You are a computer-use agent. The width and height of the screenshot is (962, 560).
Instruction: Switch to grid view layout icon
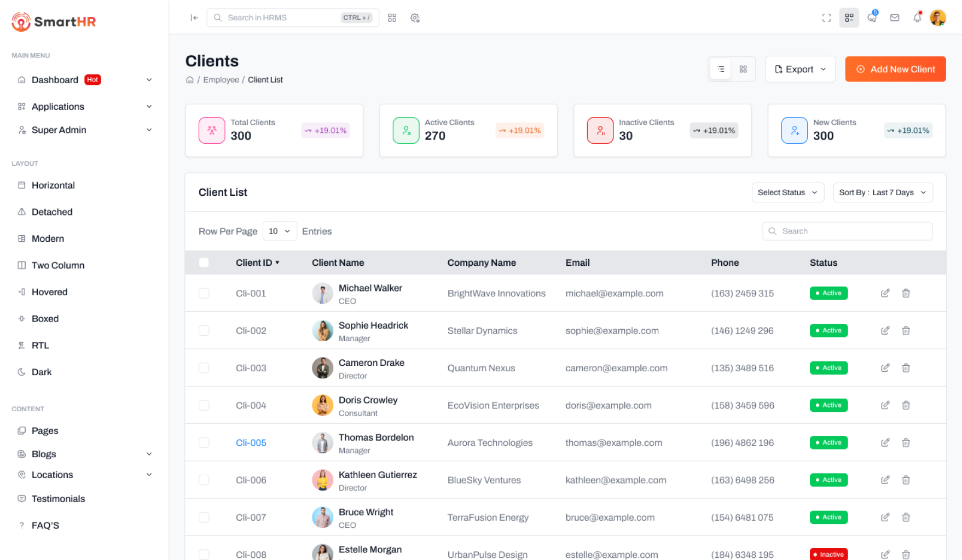pos(743,69)
